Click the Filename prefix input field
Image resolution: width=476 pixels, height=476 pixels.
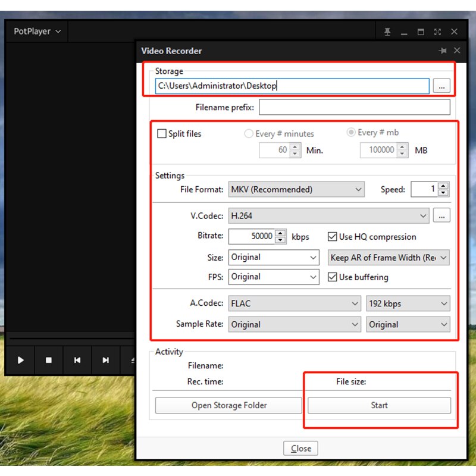point(354,107)
